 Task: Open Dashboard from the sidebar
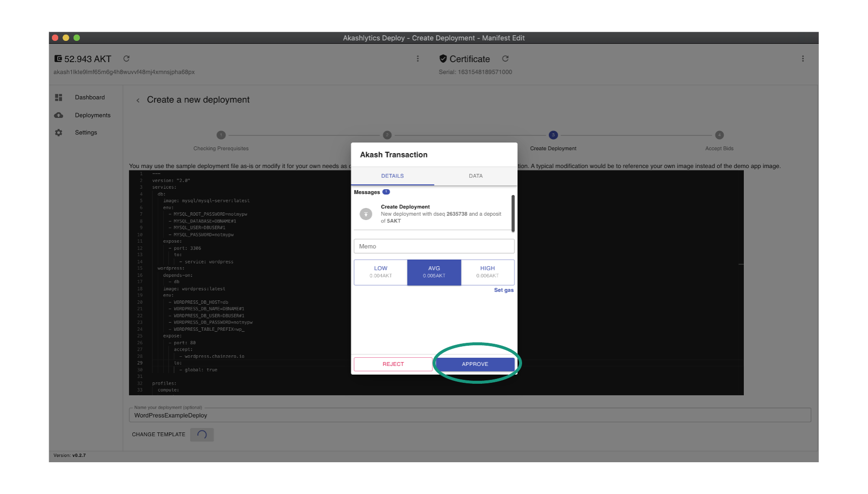(90, 97)
